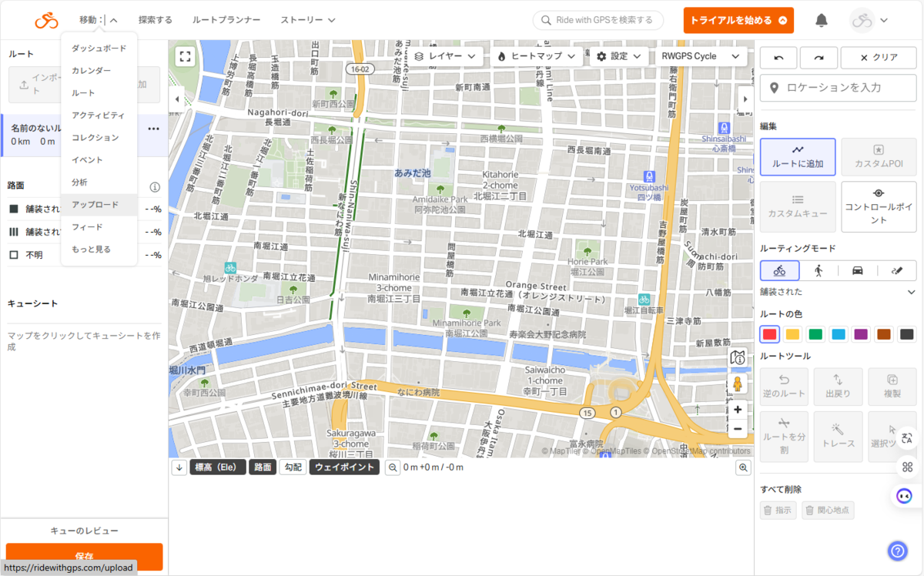The image size is (924, 576).
Task: Zoom out the map with minus
Action: (738, 429)
